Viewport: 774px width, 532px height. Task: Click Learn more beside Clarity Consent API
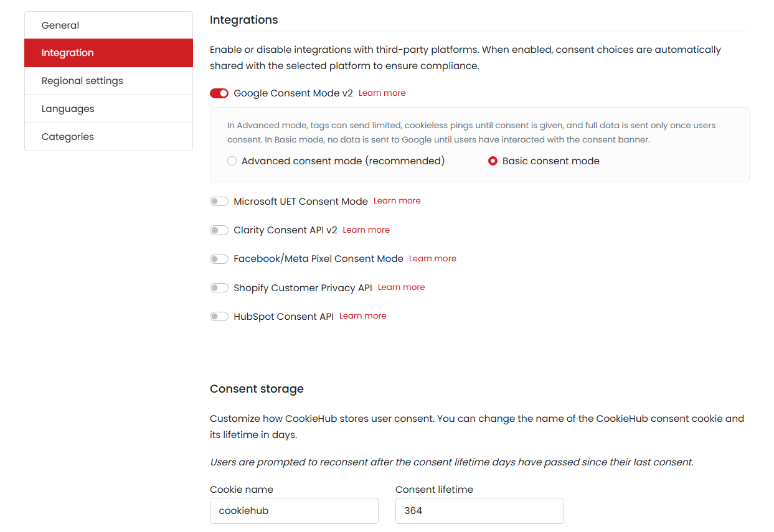366,230
